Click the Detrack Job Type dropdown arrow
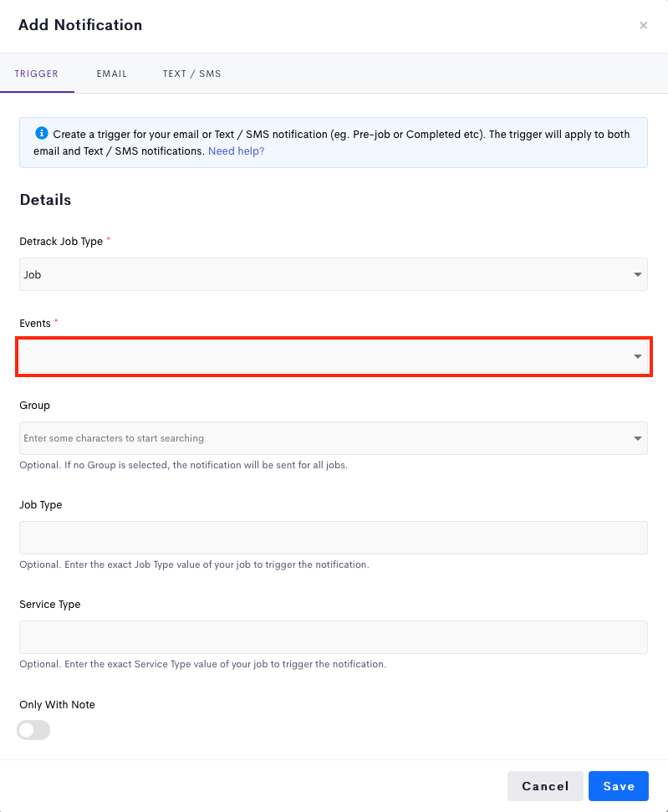 [637, 274]
